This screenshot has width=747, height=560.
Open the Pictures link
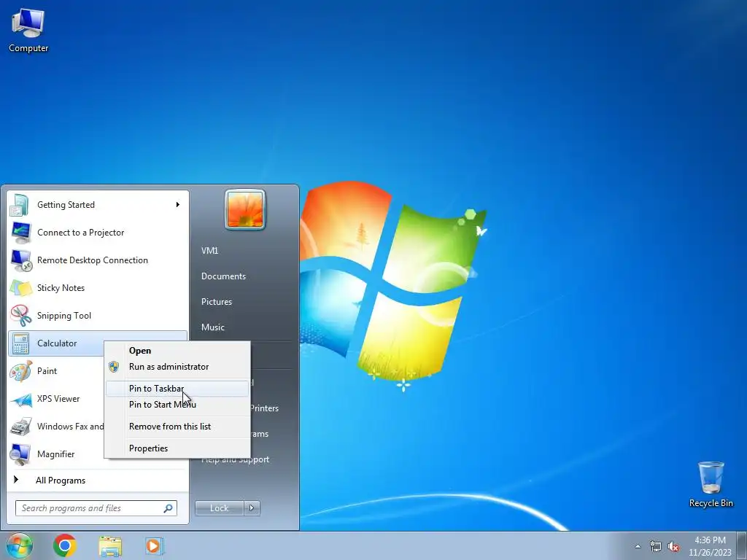point(216,302)
